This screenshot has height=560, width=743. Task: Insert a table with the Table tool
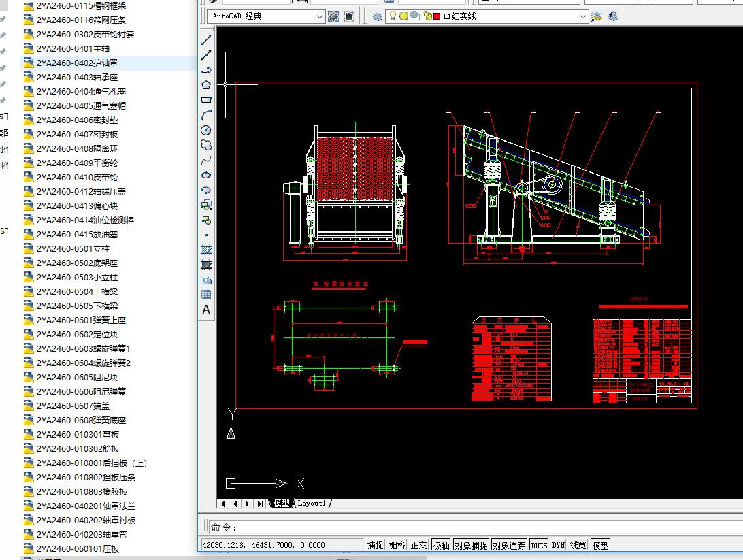pyautogui.click(x=206, y=295)
